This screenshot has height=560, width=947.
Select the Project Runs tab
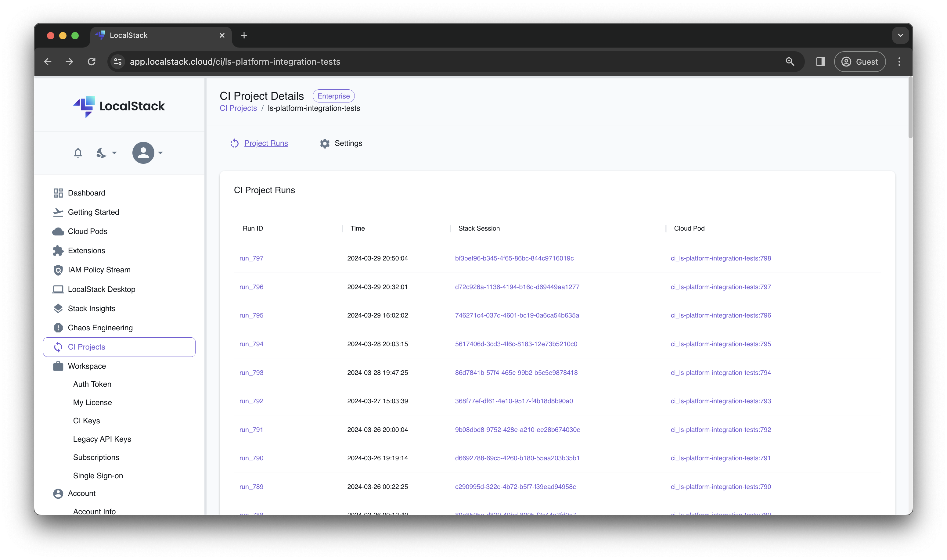tap(266, 143)
